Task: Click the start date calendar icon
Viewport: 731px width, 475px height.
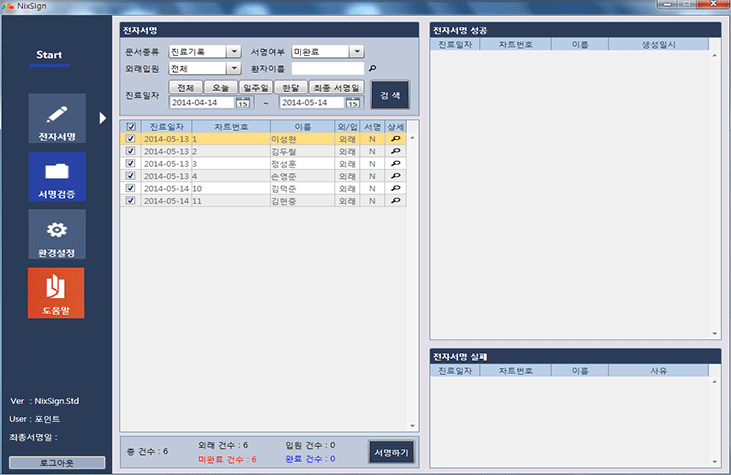Action: pyautogui.click(x=243, y=102)
